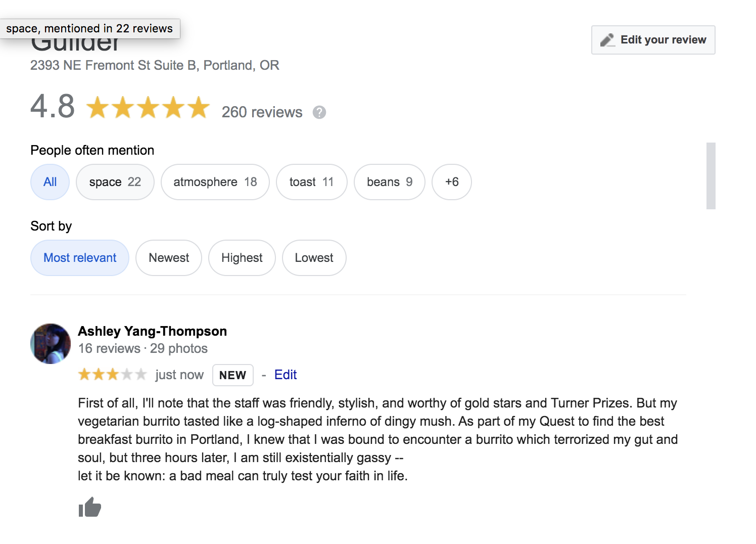Toggle the toast filter chip
The width and height of the screenshot is (756, 544).
(x=311, y=182)
